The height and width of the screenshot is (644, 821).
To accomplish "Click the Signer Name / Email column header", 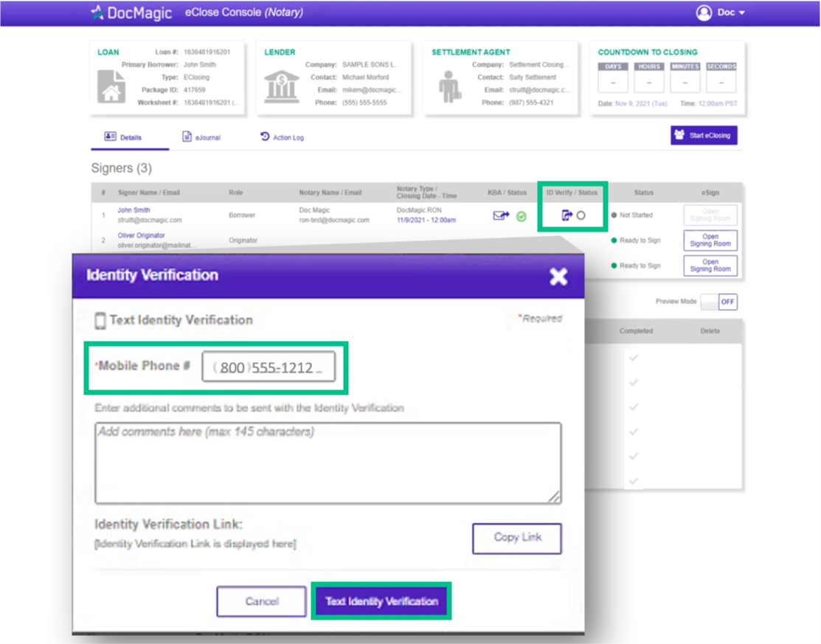I will 149,193.
